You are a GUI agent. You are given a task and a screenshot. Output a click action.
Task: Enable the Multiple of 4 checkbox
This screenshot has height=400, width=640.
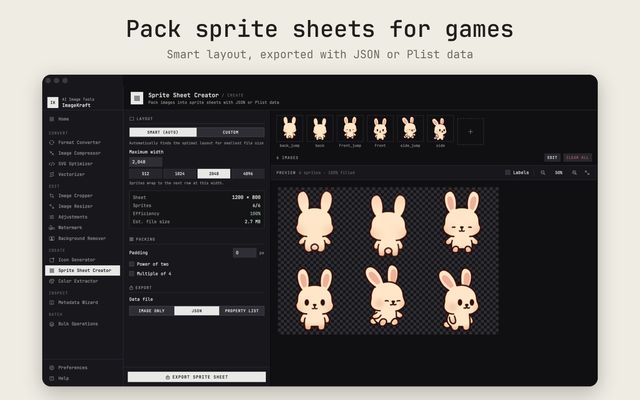(x=131, y=274)
